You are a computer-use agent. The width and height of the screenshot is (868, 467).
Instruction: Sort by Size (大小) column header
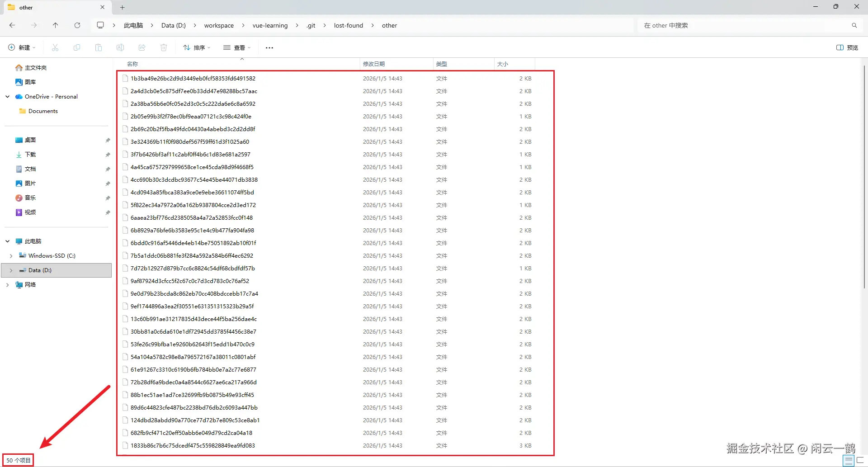click(x=514, y=64)
